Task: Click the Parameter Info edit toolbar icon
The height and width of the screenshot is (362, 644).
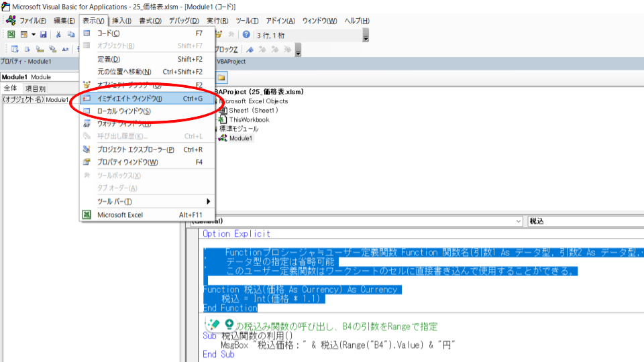Action: pyautogui.click(x=52, y=49)
